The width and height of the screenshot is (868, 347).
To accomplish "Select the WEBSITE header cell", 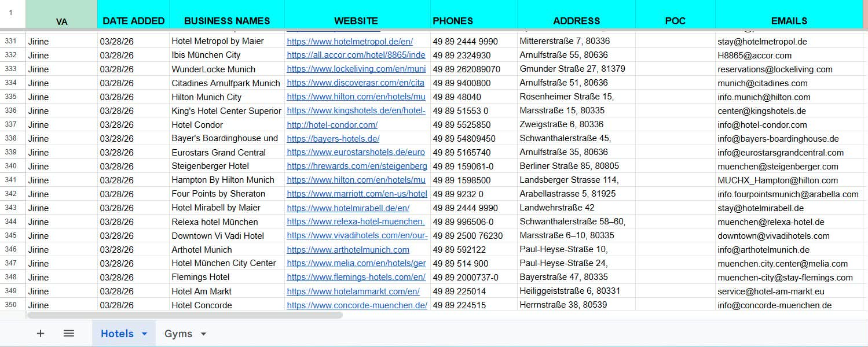I will (x=357, y=14).
